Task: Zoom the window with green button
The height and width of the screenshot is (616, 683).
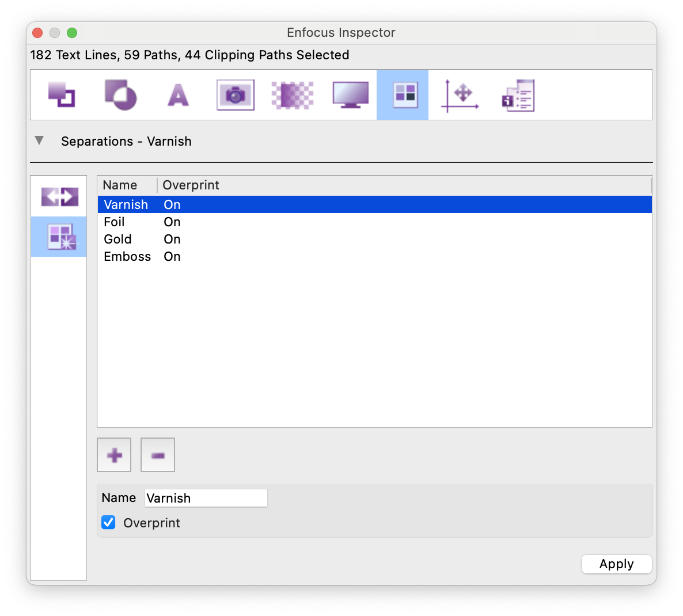Action: tap(72, 33)
